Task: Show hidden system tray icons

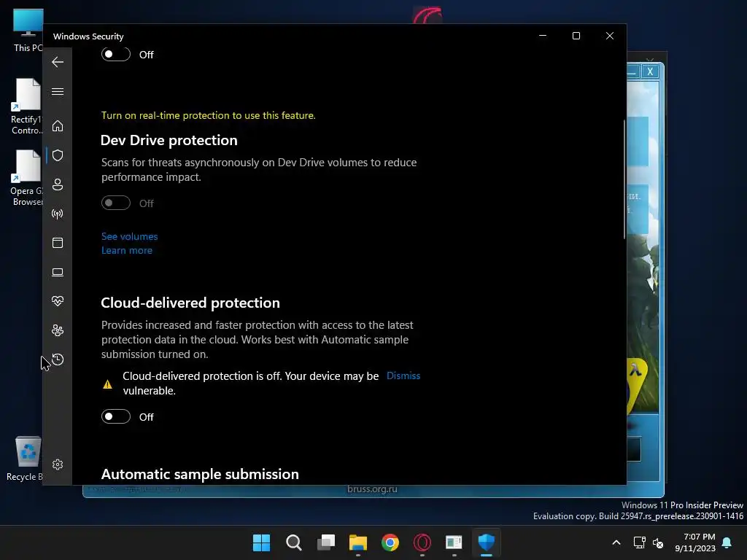Action: 616,542
